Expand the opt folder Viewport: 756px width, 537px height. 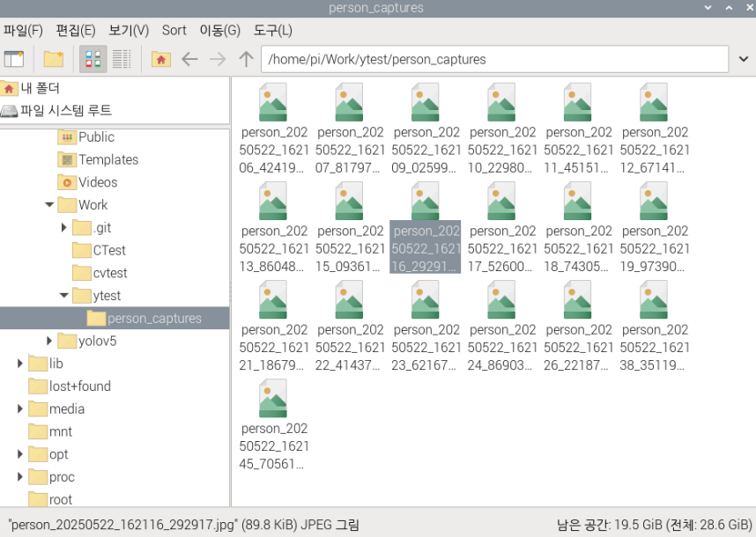coord(19,453)
